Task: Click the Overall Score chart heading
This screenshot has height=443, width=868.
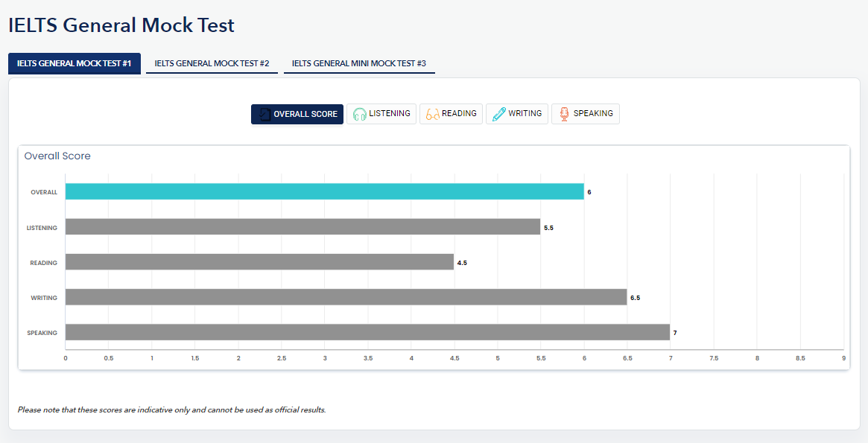Action: click(x=57, y=156)
